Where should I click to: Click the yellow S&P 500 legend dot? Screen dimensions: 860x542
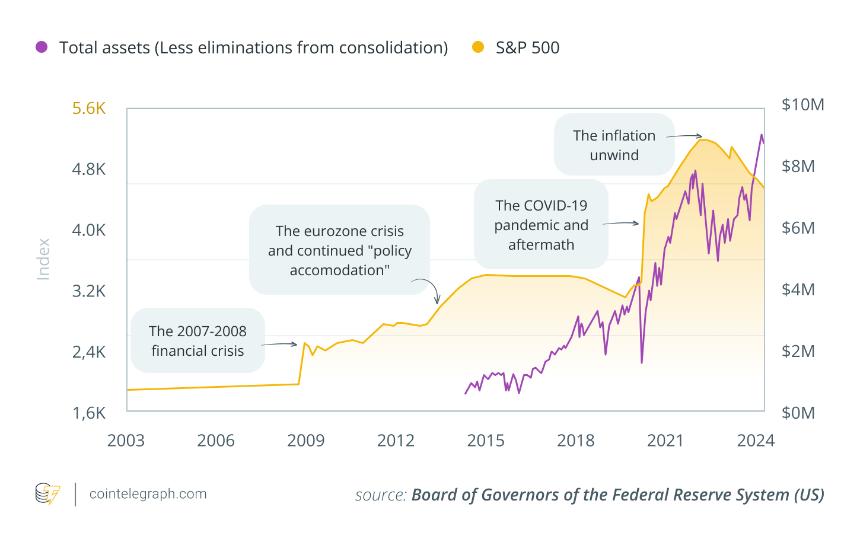[476, 47]
